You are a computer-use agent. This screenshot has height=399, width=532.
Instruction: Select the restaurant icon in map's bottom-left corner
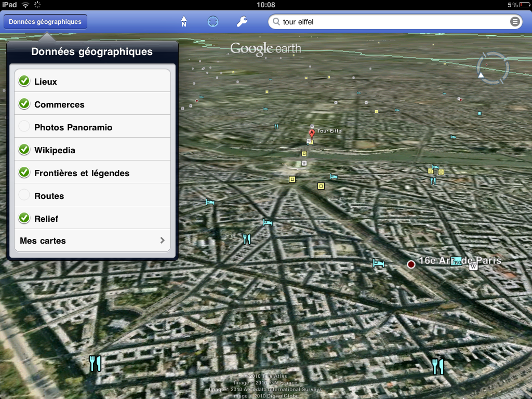point(95,363)
